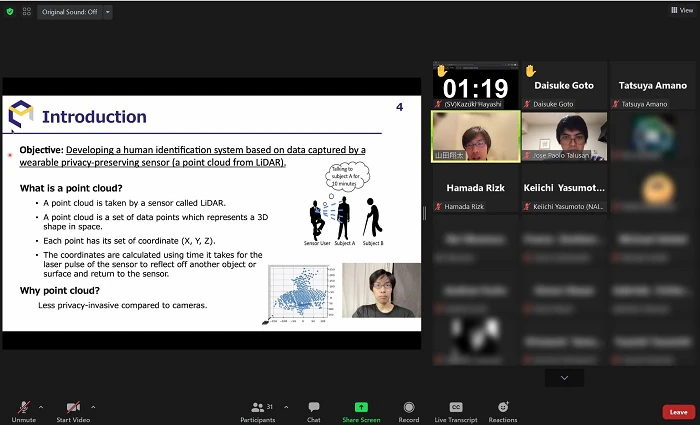This screenshot has height=425, width=700.
Task: Toggle the Original Sound: Off button
Action: click(x=67, y=12)
